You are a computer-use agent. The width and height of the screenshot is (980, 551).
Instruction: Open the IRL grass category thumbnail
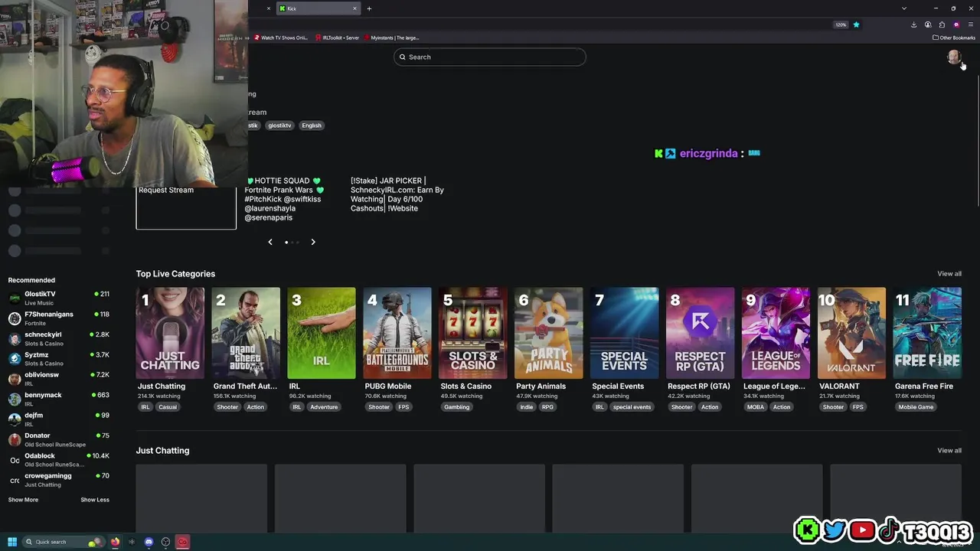322,333
